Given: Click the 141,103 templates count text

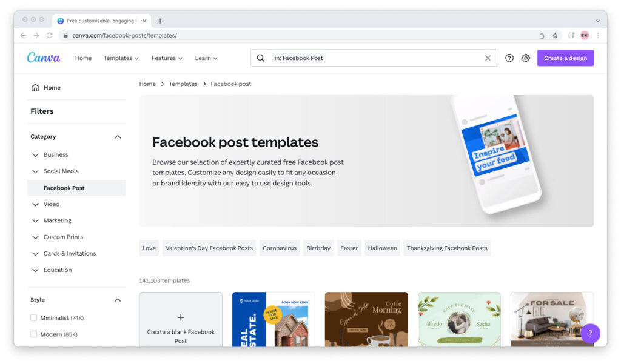Looking at the screenshot, I should click(x=164, y=280).
